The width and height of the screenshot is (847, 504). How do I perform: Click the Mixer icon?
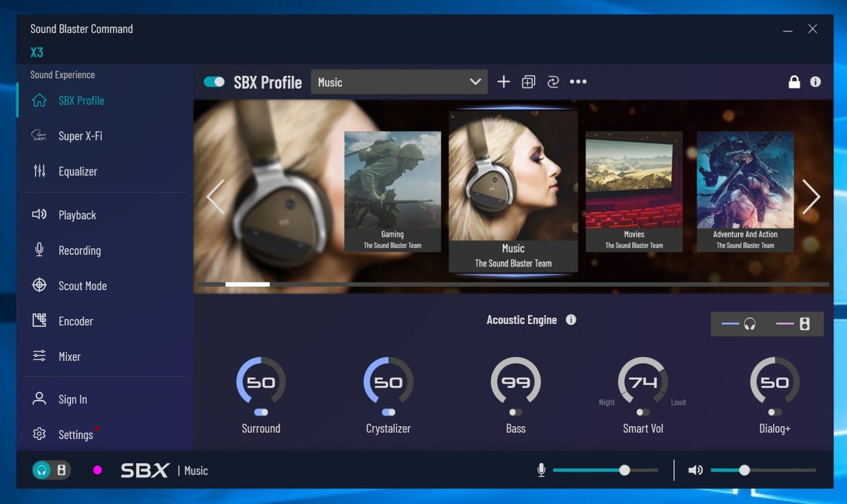[39, 356]
